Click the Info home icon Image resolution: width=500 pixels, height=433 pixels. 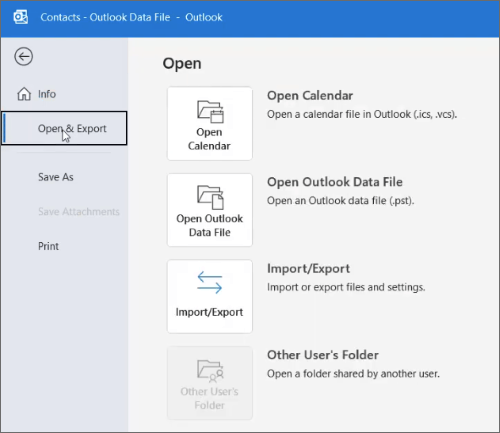click(x=24, y=94)
